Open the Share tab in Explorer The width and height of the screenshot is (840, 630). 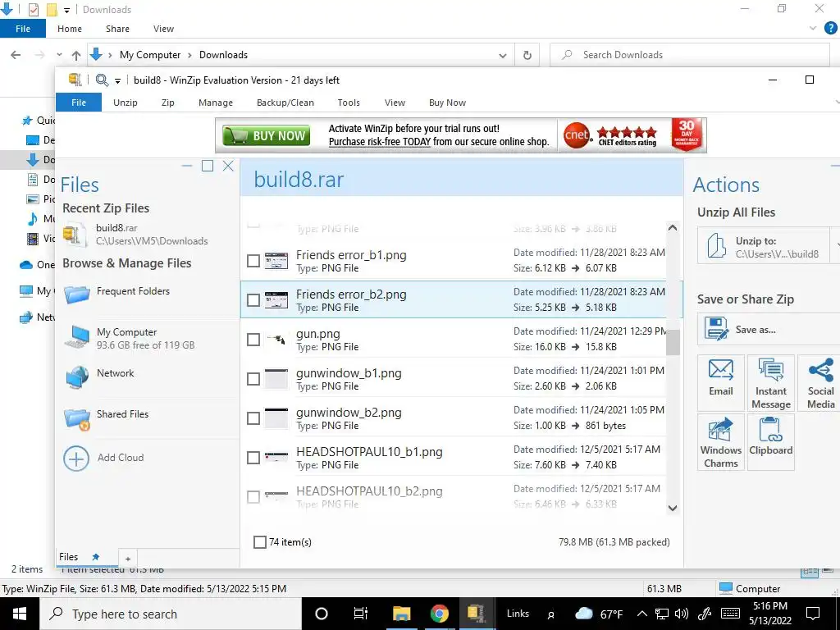click(x=117, y=29)
